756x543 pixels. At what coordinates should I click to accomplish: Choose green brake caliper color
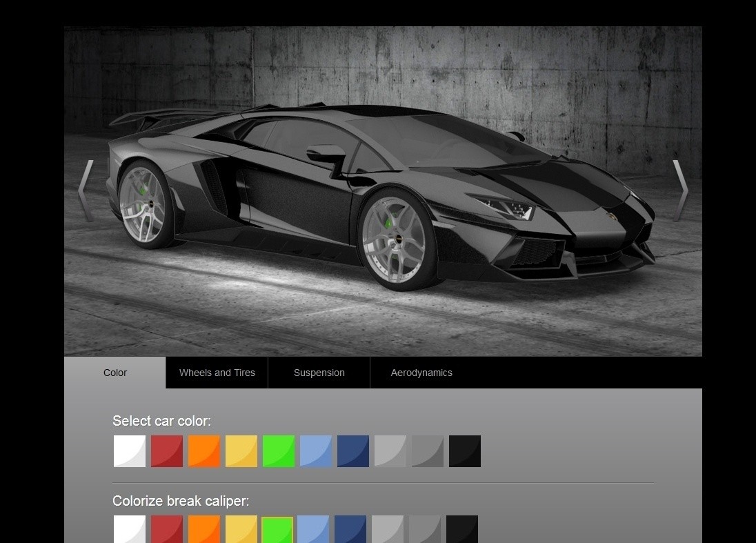[277, 529]
